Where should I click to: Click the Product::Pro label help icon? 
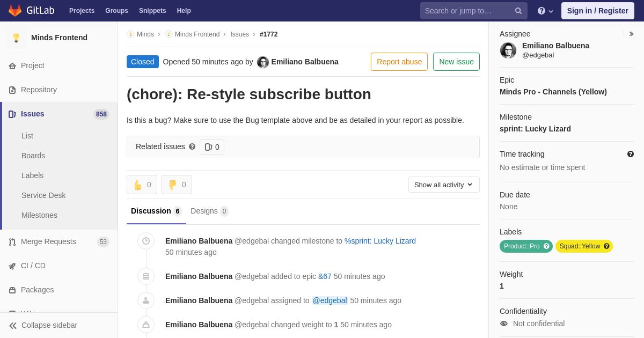546,246
